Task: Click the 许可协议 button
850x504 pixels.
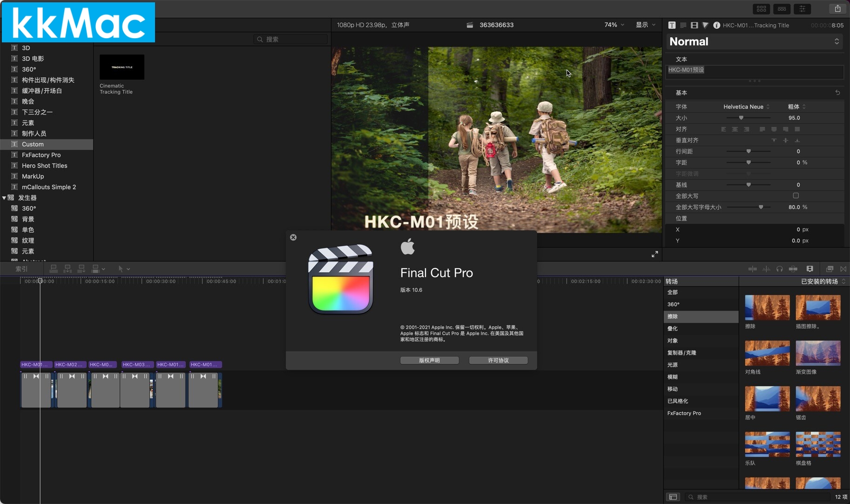Action: 499,360
